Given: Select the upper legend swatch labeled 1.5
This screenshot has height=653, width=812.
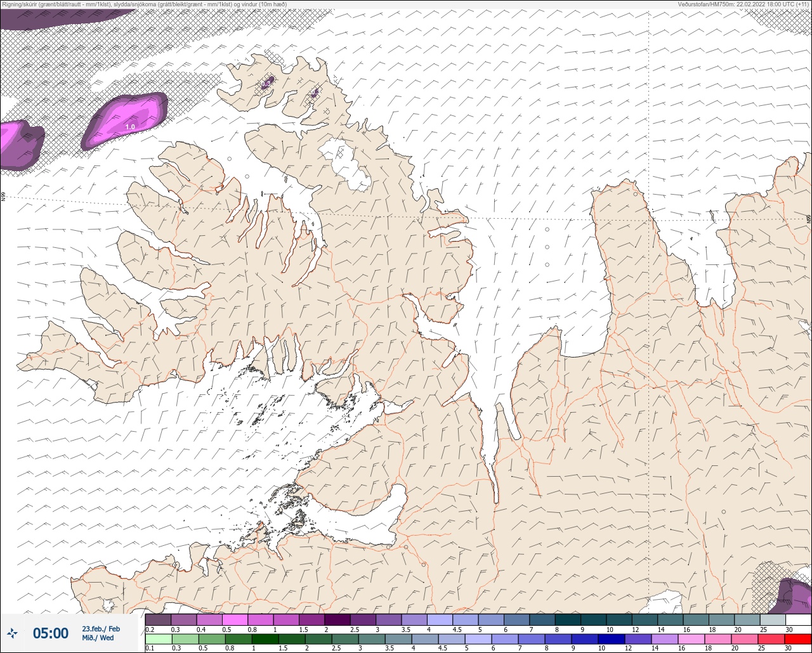Looking at the screenshot, I should (311, 619).
